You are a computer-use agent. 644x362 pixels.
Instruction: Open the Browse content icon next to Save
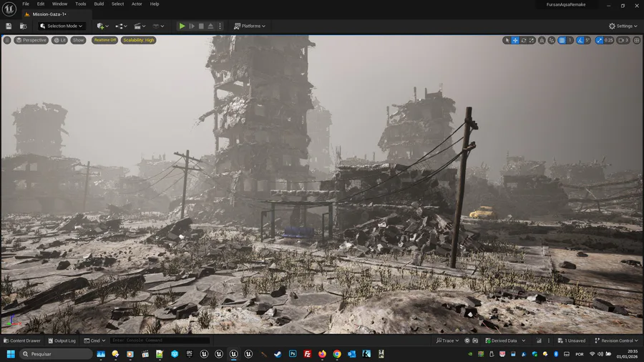tap(24, 26)
